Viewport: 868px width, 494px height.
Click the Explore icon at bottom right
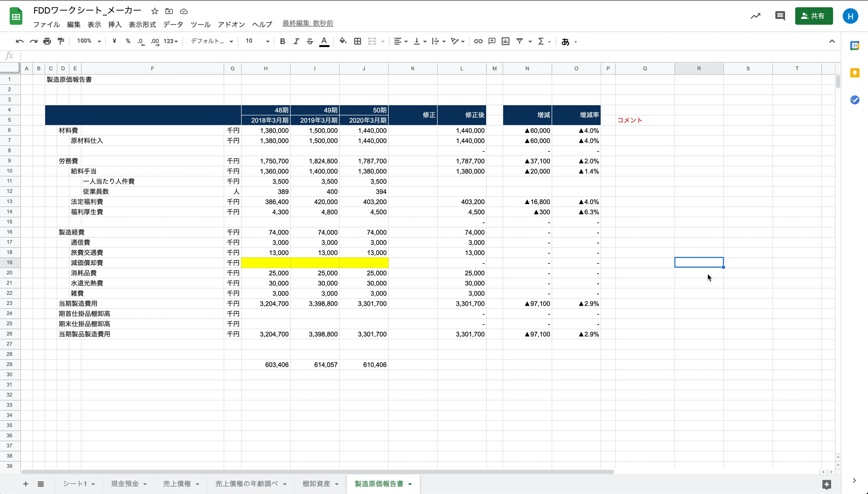(x=826, y=484)
